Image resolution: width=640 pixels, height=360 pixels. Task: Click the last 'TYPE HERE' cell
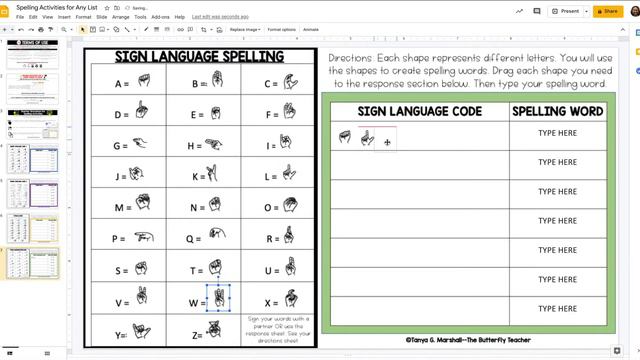[558, 309]
